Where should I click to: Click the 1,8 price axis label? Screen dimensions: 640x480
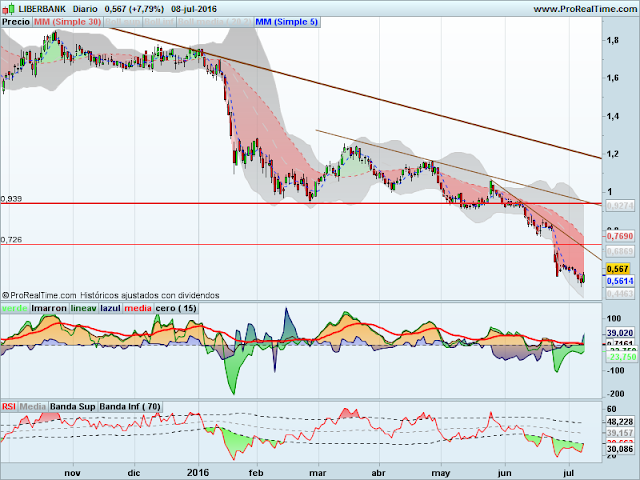click(x=613, y=40)
